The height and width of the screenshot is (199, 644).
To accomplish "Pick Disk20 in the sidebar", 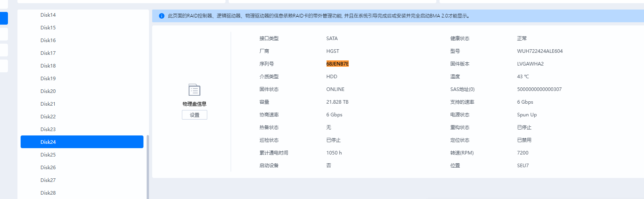I will 48,91.
